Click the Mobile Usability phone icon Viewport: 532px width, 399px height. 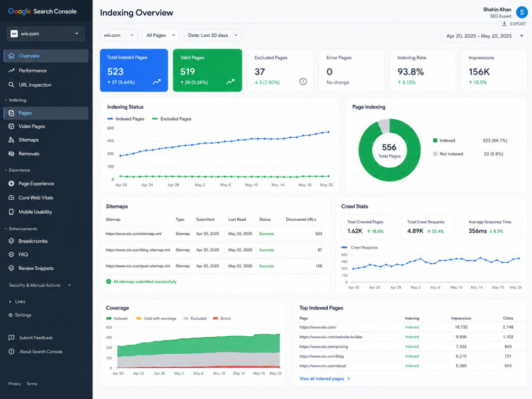[x=12, y=212]
